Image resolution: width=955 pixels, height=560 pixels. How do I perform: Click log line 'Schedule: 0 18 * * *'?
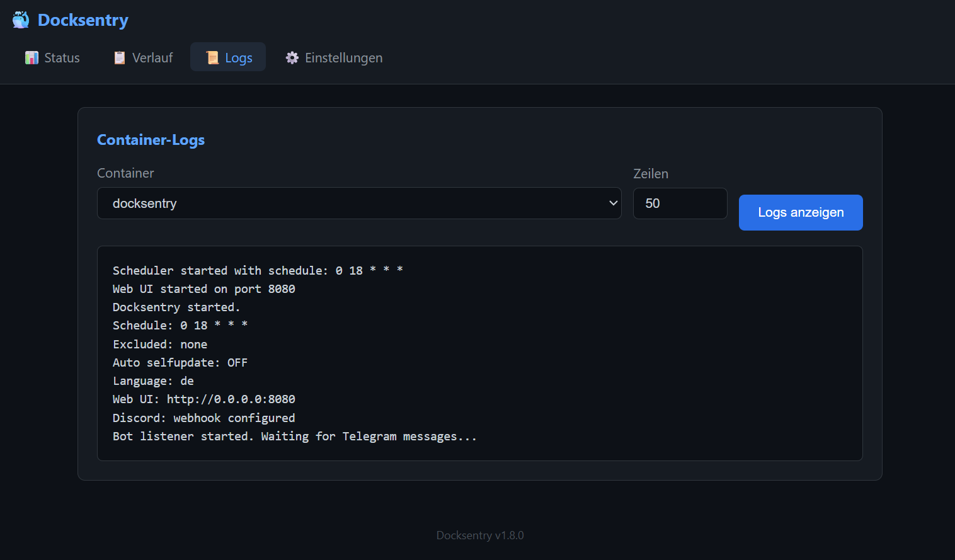pyautogui.click(x=180, y=325)
